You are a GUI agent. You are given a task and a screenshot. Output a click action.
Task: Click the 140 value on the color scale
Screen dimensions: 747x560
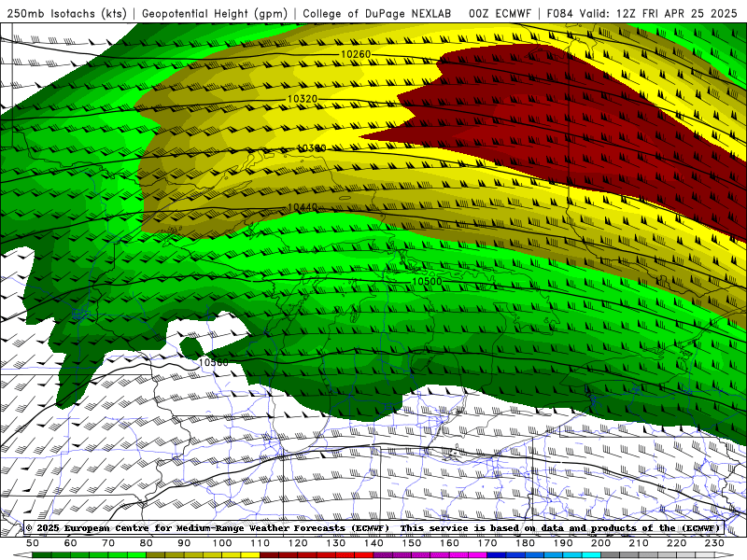[373, 543]
